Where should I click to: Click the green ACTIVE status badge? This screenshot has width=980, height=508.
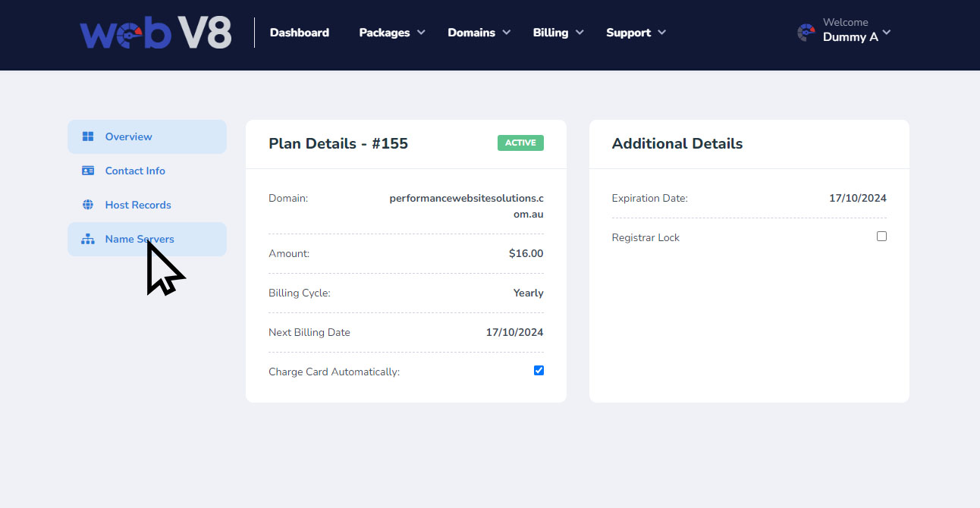520,143
